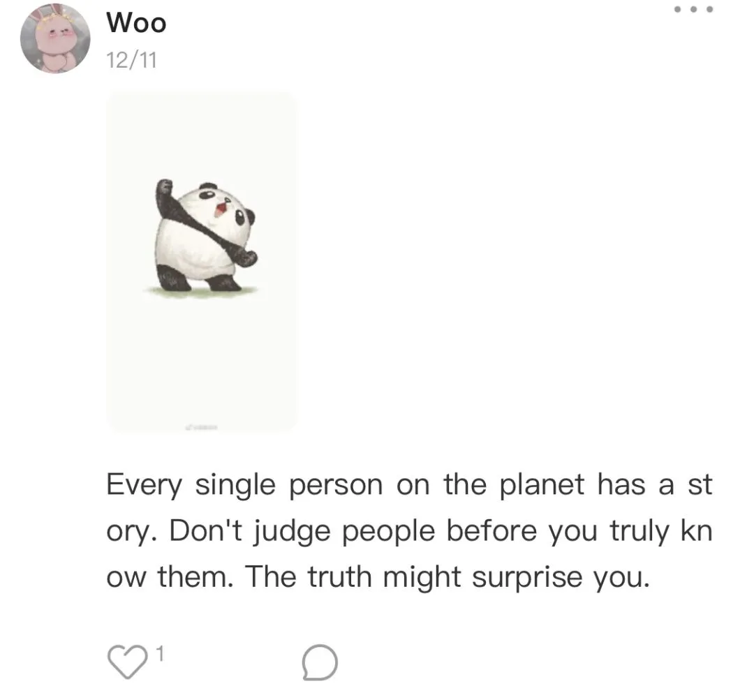Select the post text starting 'Every single person'
The width and height of the screenshot is (754, 700).
(409, 530)
